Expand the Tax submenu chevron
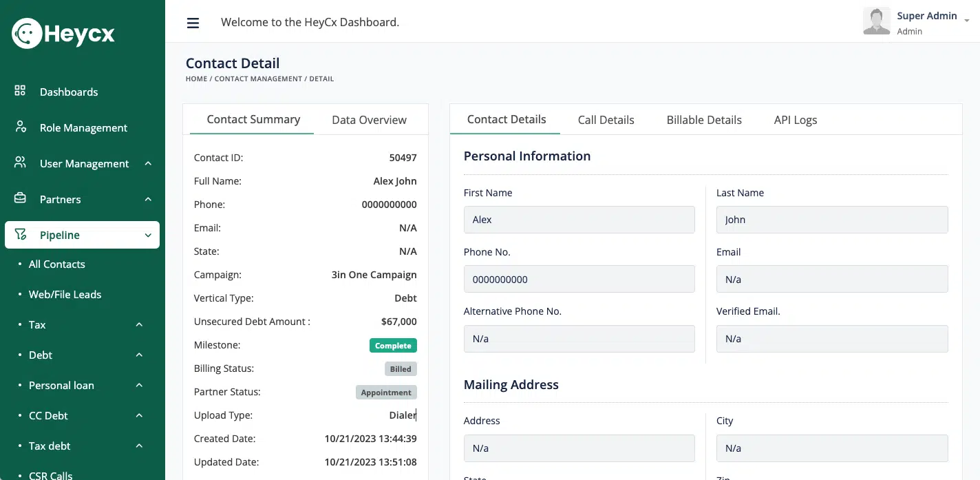The width and height of the screenshot is (980, 480). (139, 324)
